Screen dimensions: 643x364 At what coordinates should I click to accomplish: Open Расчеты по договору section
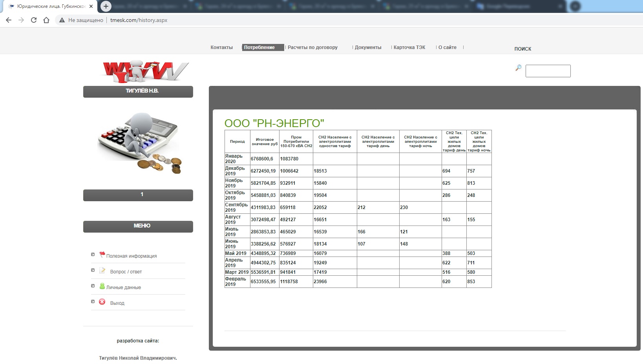point(312,47)
